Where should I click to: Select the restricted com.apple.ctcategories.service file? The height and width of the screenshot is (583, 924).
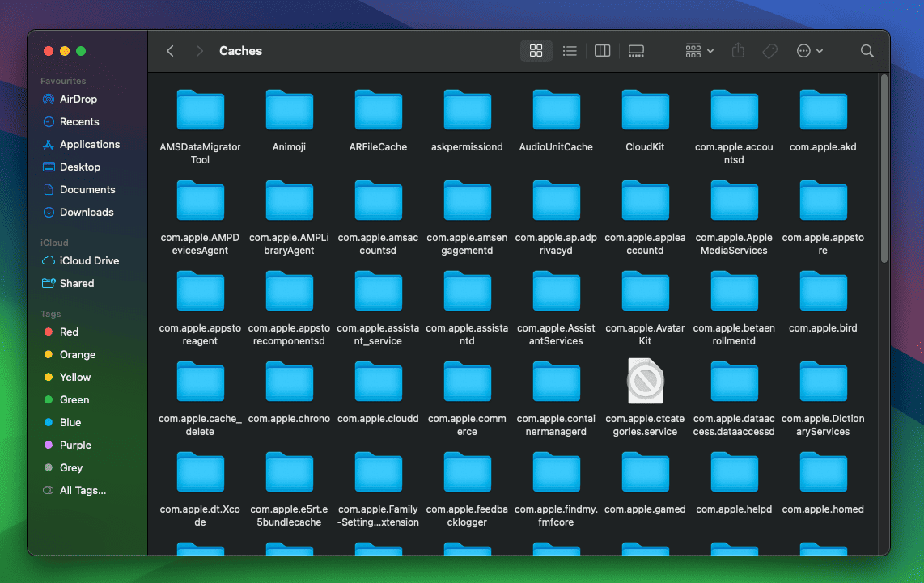pyautogui.click(x=646, y=381)
